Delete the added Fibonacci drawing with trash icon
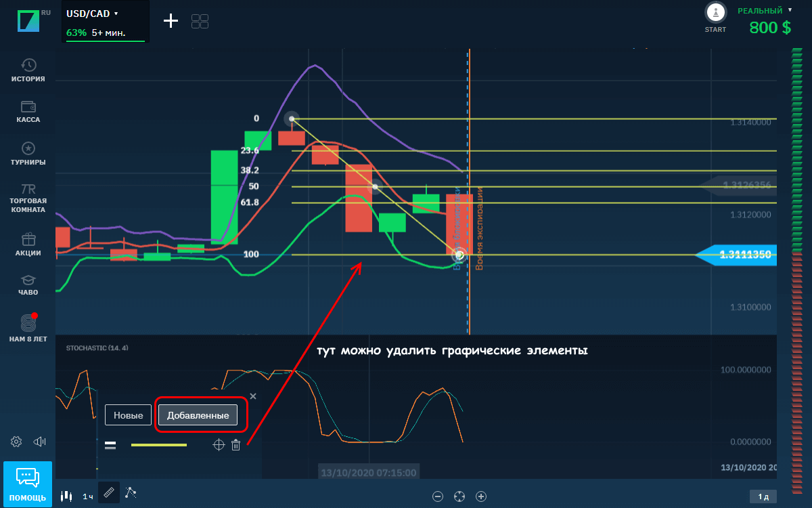Viewport: 812px width, 508px height. (235, 445)
